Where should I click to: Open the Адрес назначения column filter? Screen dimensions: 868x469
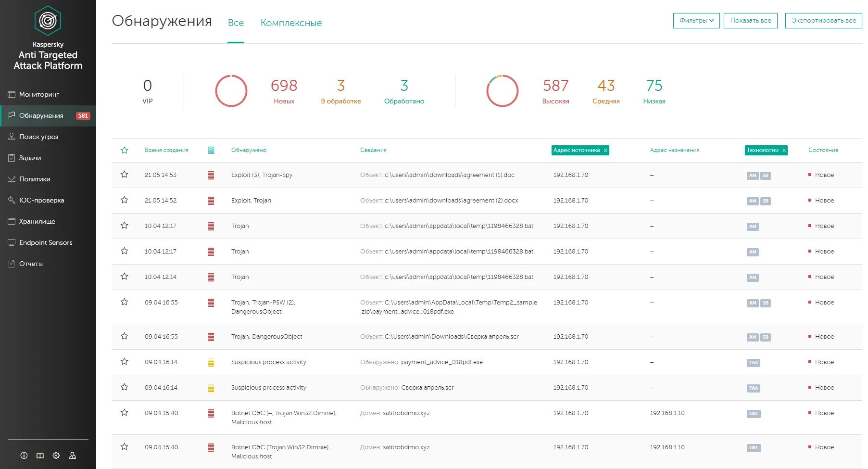tap(675, 150)
